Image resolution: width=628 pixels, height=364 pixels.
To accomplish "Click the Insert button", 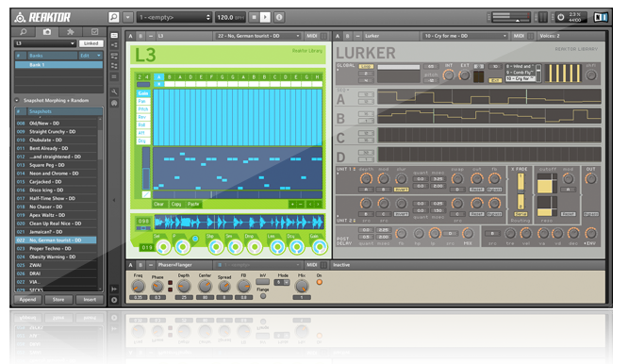I will click(x=90, y=300).
